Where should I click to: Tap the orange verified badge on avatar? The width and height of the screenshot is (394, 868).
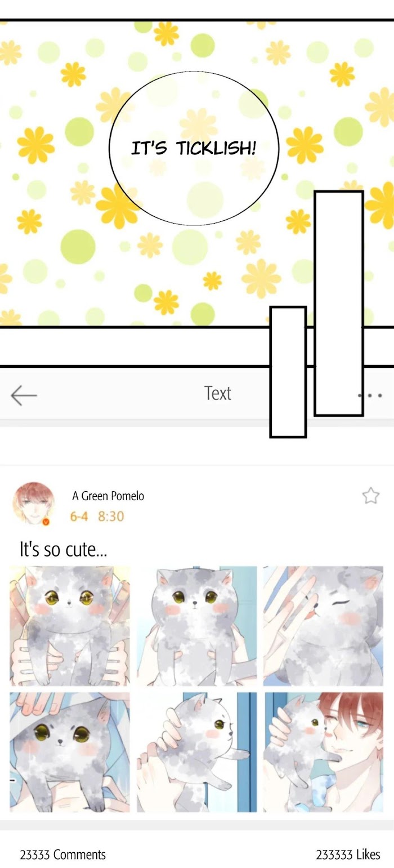coord(46,522)
